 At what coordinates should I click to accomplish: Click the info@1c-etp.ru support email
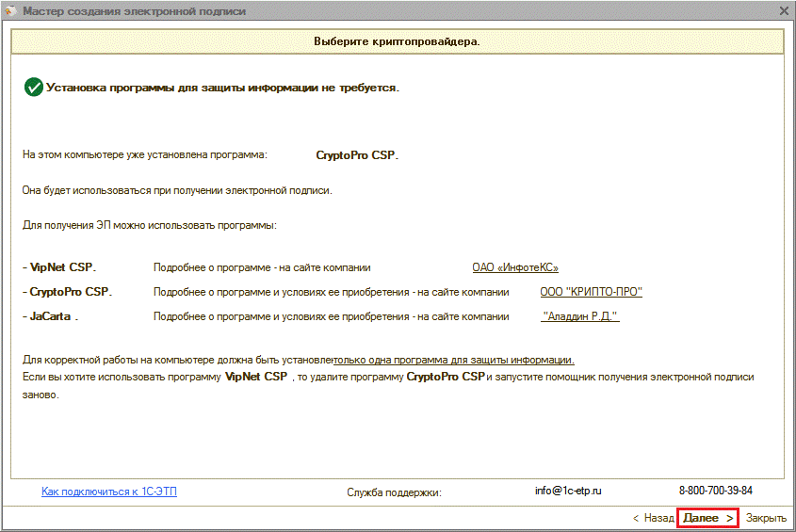pos(568,491)
